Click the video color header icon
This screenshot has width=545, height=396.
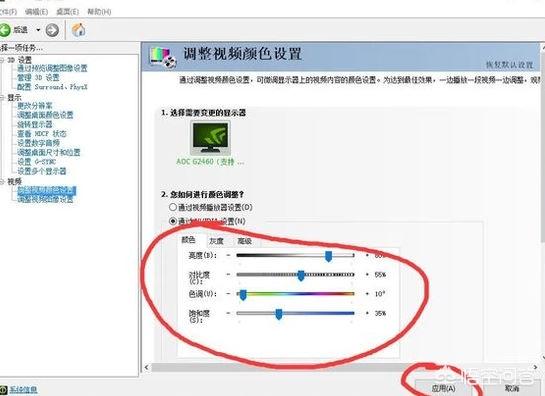pyautogui.click(x=163, y=57)
